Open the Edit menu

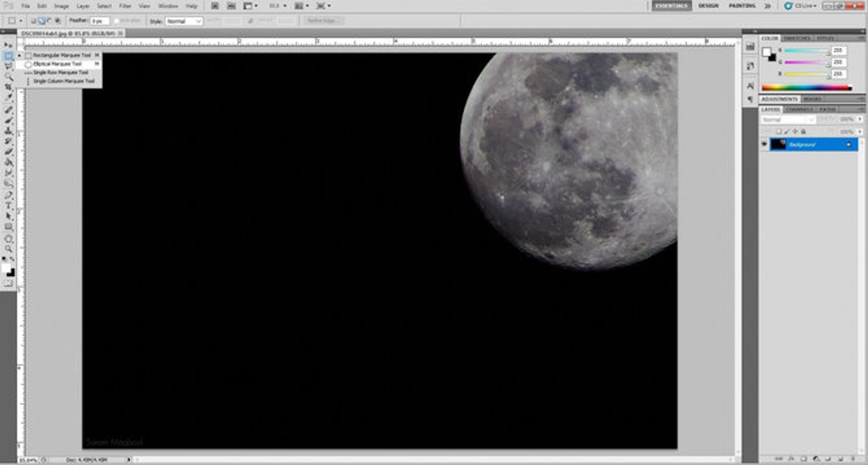click(x=42, y=6)
